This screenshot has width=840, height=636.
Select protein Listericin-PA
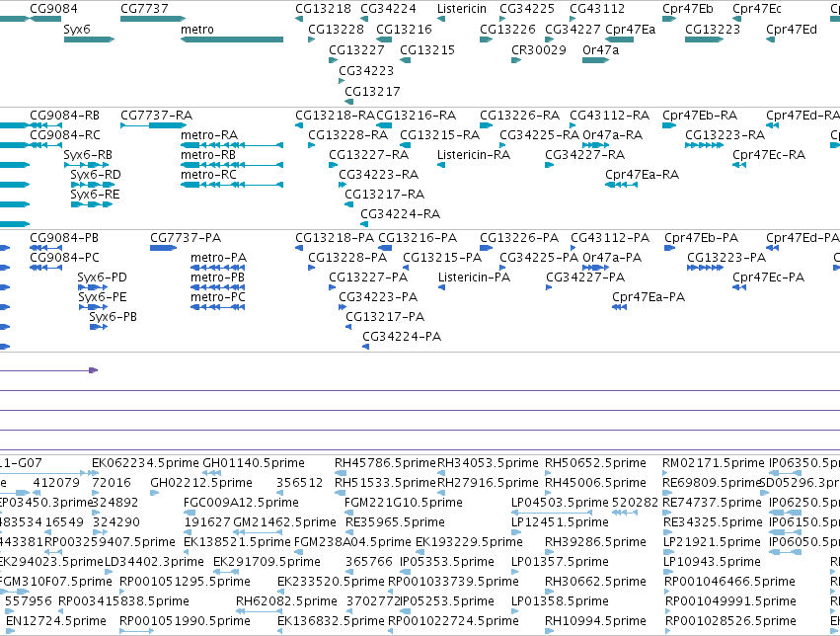click(x=442, y=287)
